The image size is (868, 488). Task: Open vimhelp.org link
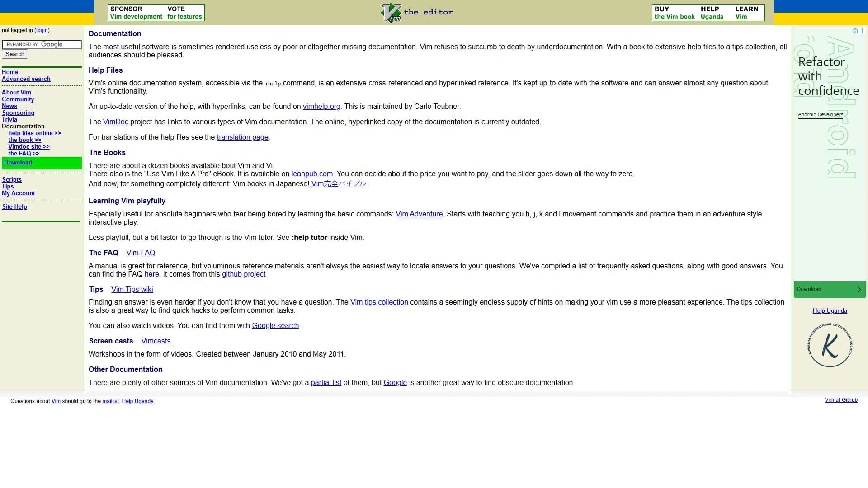click(x=321, y=107)
